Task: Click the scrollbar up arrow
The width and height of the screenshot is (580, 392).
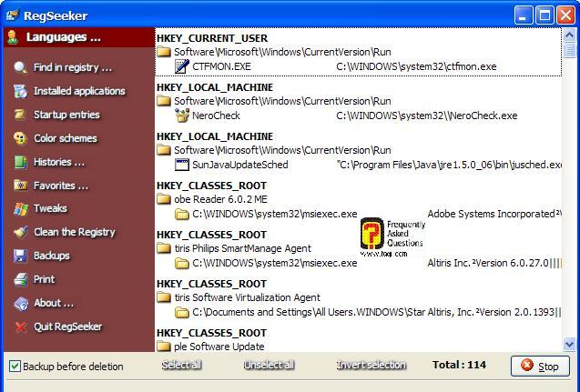Action: (x=569, y=35)
